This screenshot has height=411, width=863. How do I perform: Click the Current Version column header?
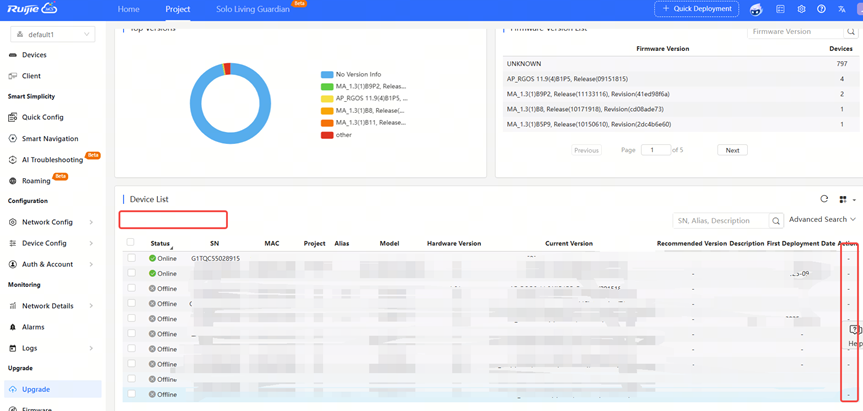tap(569, 243)
